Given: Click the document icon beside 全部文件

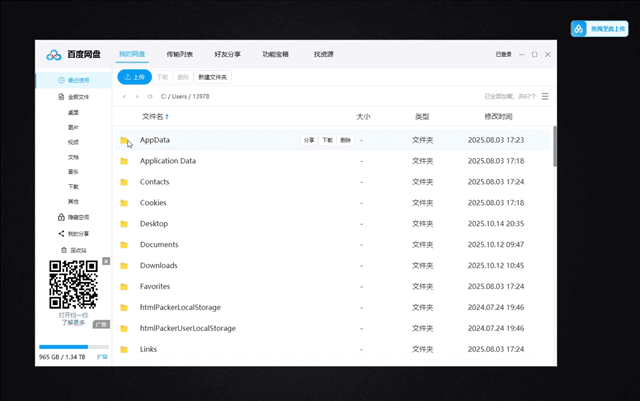Looking at the screenshot, I should pos(61,97).
